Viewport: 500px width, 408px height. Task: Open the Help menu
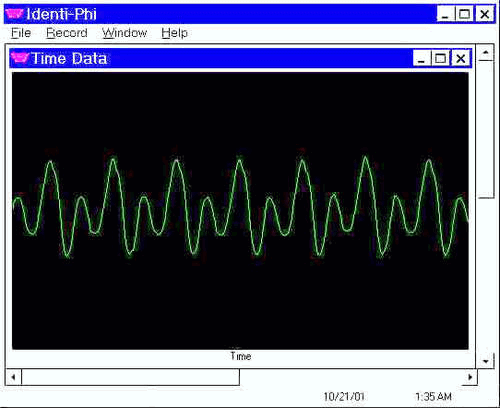pos(174,33)
